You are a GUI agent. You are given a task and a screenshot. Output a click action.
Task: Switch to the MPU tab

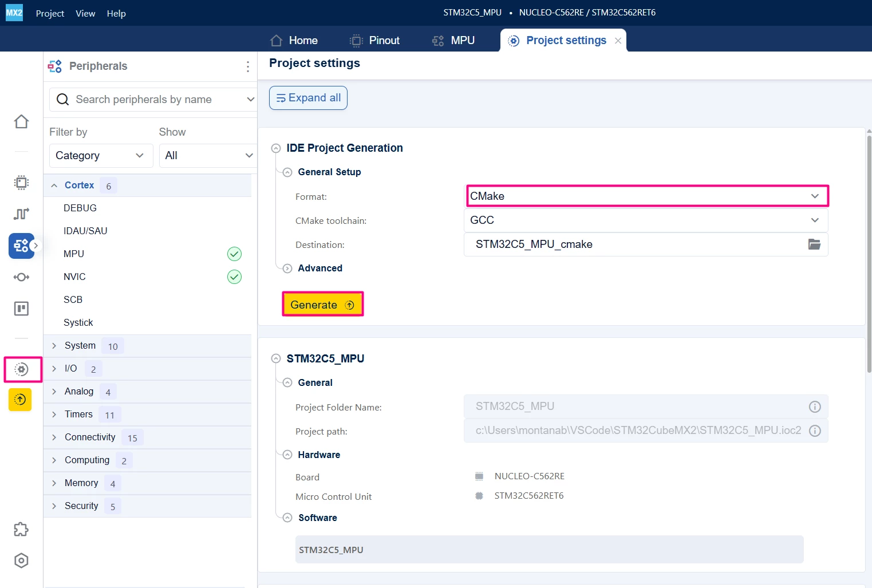click(x=453, y=41)
